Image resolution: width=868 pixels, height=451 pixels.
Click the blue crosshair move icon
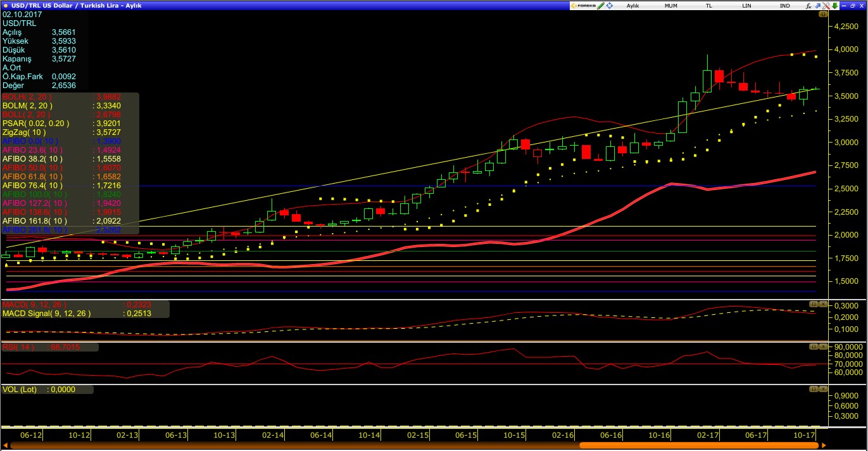pyautogui.click(x=610, y=5)
